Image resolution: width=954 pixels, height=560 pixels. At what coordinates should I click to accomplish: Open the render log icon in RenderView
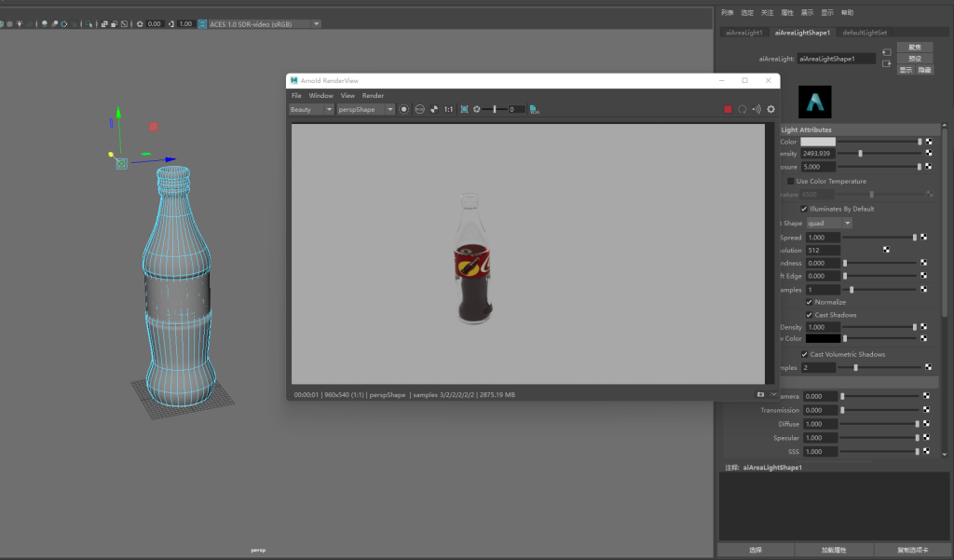[x=534, y=110]
